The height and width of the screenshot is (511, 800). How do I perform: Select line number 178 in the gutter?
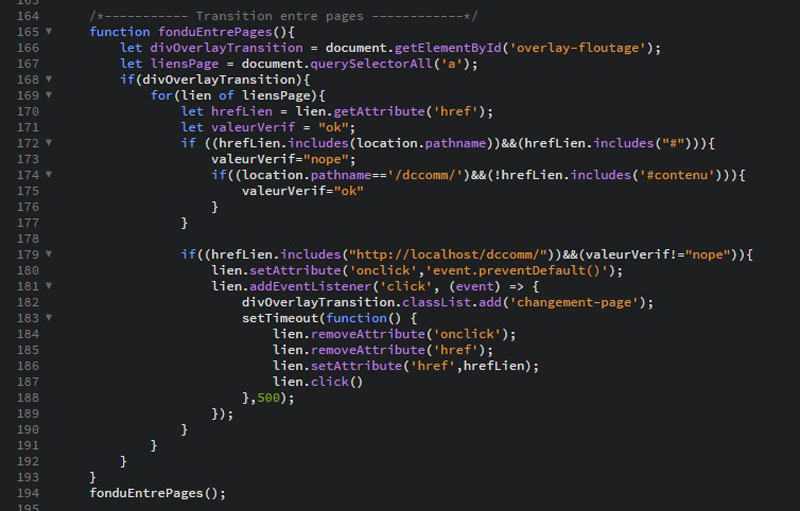pyautogui.click(x=28, y=239)
